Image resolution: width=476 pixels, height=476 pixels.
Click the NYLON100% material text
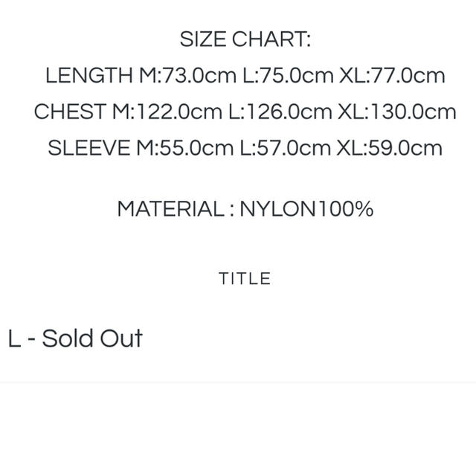point(306,209)
